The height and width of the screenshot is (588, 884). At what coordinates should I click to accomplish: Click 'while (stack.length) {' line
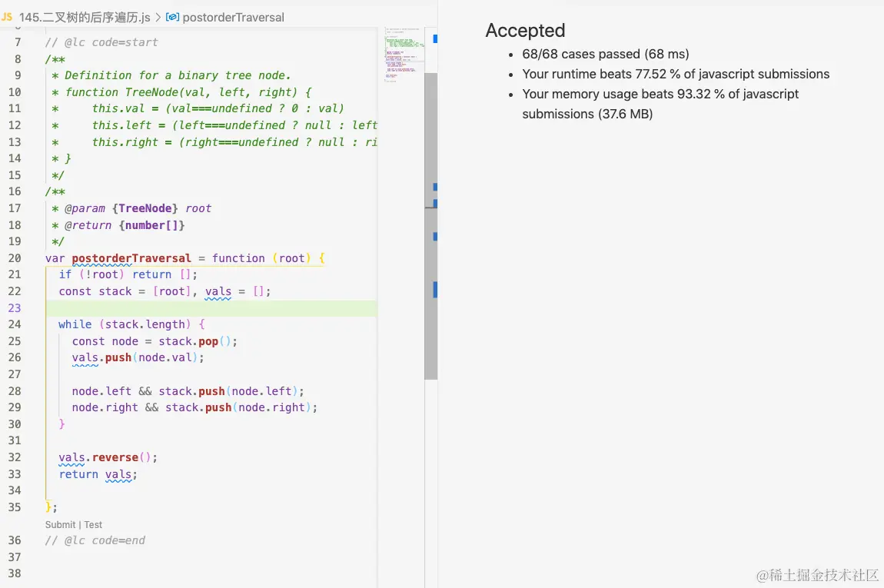[131, 324]
